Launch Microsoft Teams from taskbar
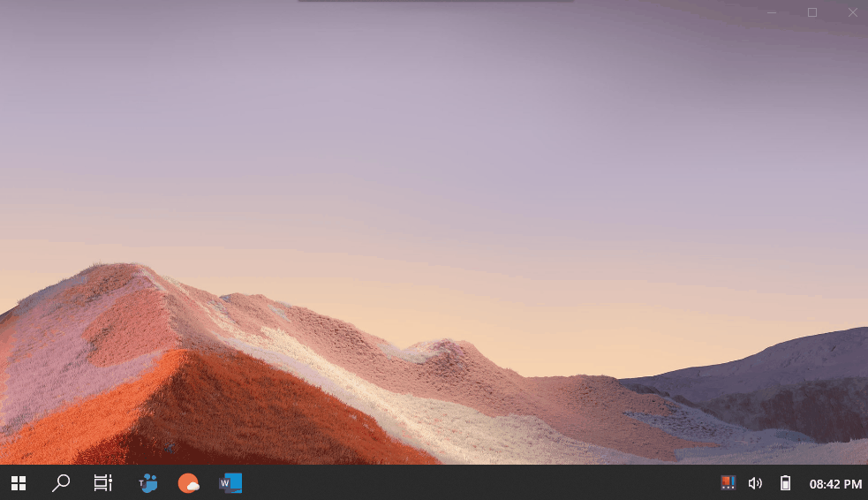Image resolution: width=868 pixels, height=500 pixels. pos(147,483)
